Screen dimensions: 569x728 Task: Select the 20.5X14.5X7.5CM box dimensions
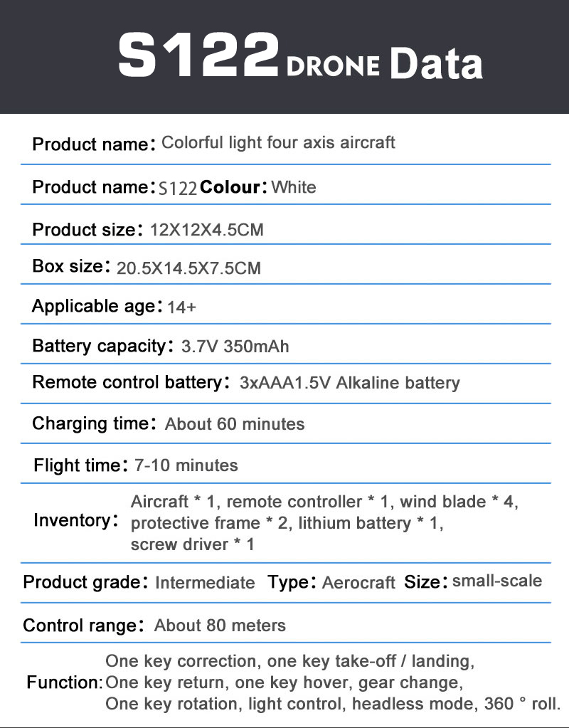pos(188,268)
